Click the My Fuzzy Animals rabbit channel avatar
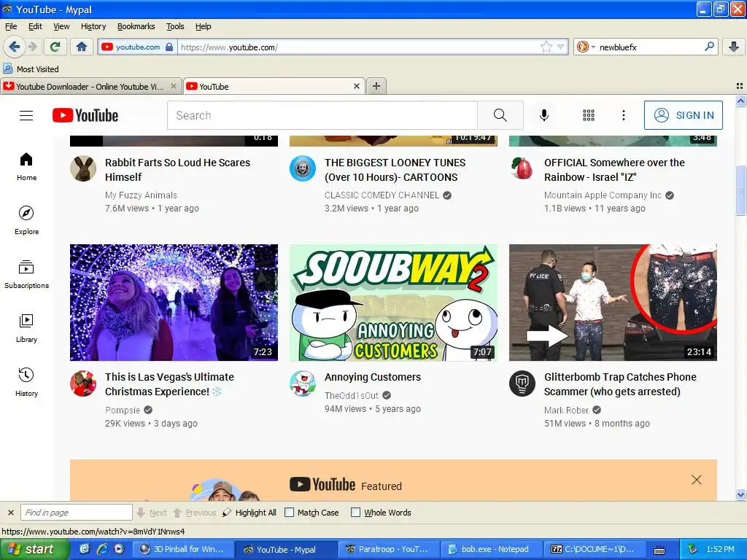Screen dimensions: 747x560 point(83,168)
